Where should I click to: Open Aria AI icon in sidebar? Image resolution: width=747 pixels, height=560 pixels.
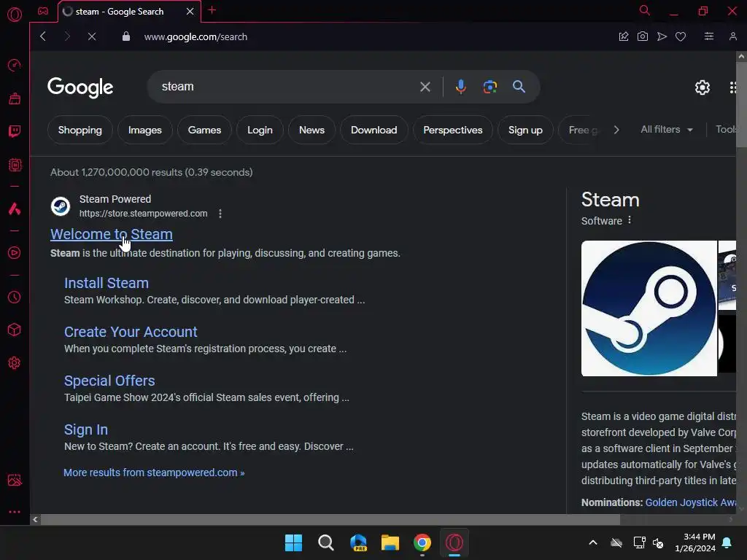(15, 209)
